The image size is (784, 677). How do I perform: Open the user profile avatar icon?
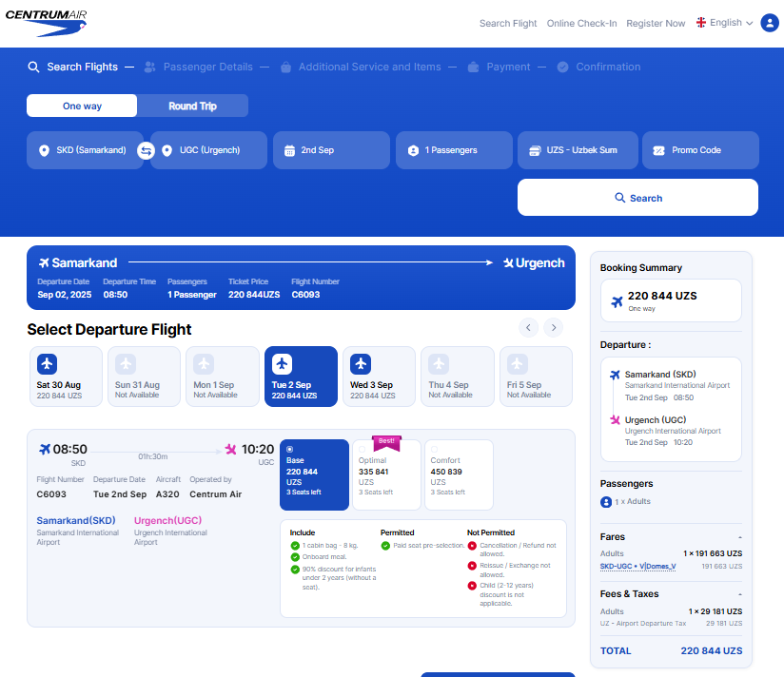point(770,23)
